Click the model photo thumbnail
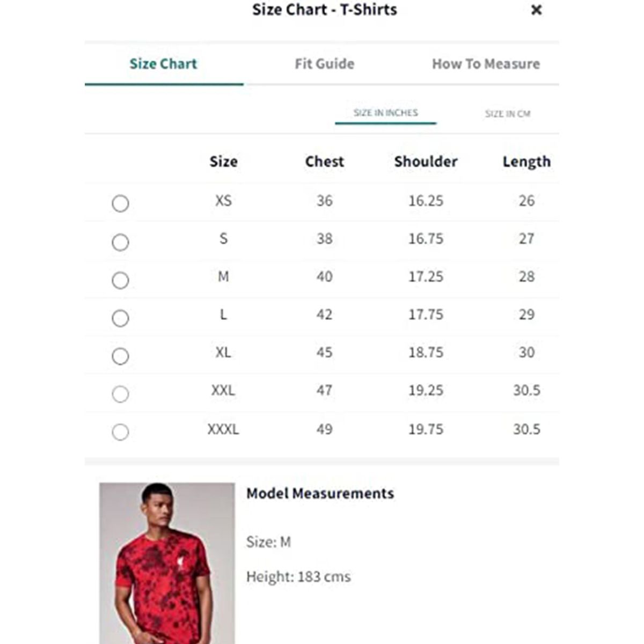The width and height of the screenshot is (644, 644). (166, 562)
